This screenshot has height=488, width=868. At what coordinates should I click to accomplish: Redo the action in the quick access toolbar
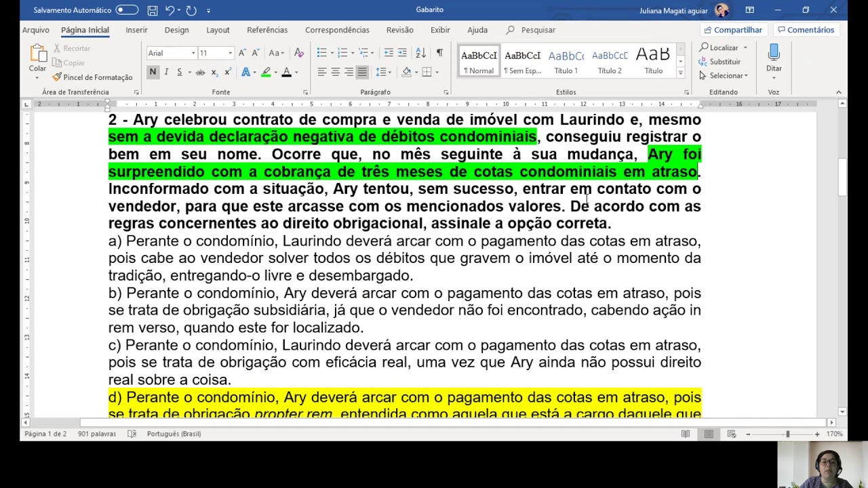(x=191, y=10)
